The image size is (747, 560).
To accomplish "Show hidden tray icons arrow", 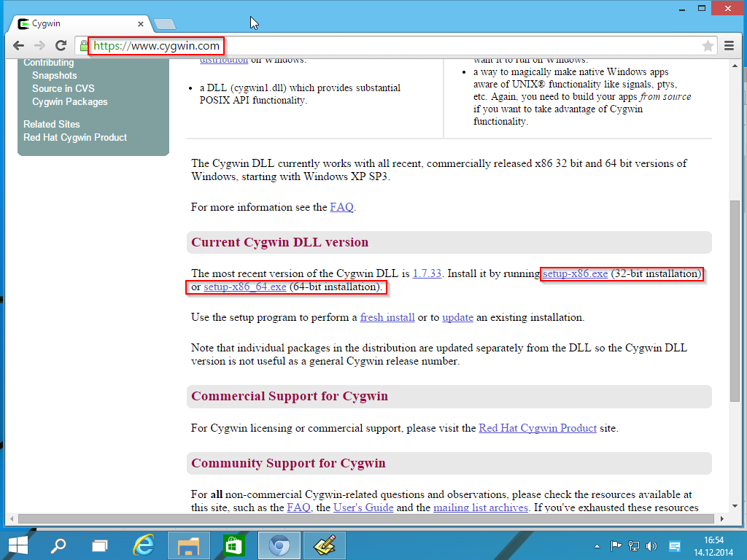I will [597, 546].
